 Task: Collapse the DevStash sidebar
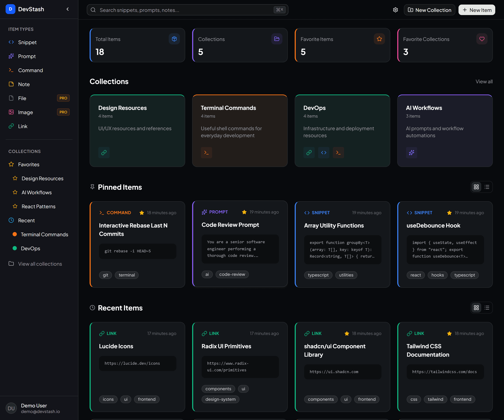tap(67, 9)
